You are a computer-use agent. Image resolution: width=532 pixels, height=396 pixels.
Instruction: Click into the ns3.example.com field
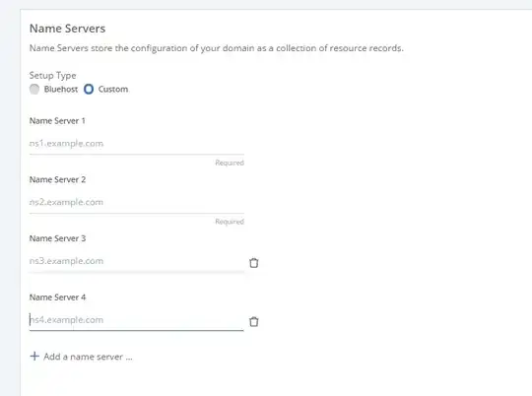click(136, 261)
